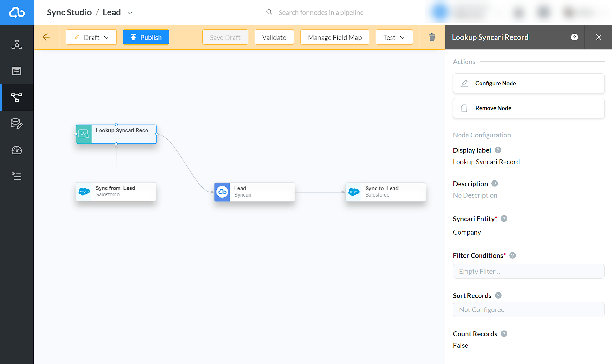Click the Not Configured sort records field
The image size is (612, 364).
tap(529, 309)
